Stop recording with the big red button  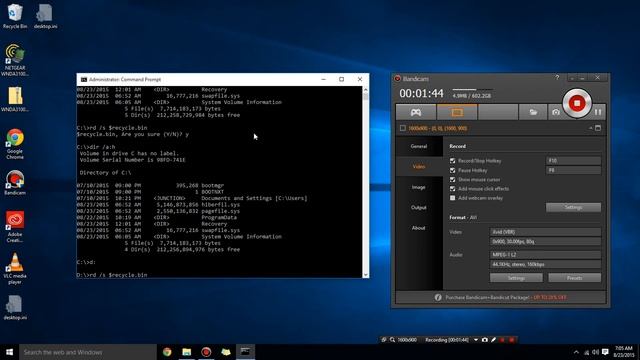pos(577,103)
